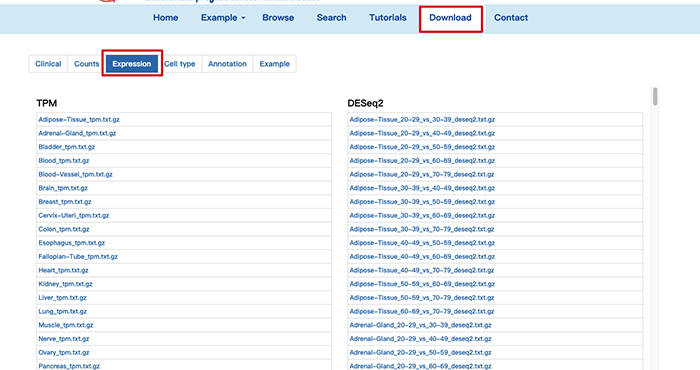Download Adipose-Tissue_30-39_vs_70-79_deseq2.txt.gz
This screenshot has width=700, height=370.
click(x=421, y=229)
